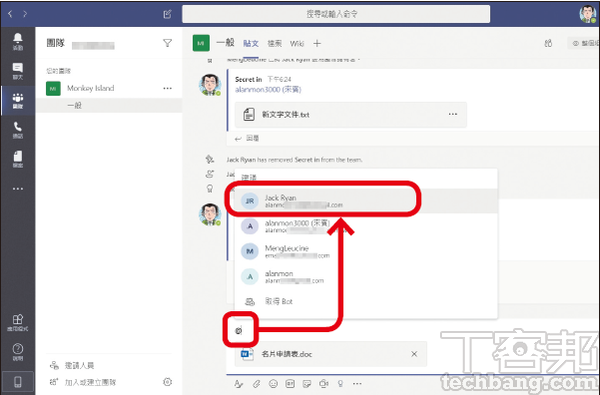Click the team org icon in channel header
Screen dimensions: 600x395
point(548,43)
